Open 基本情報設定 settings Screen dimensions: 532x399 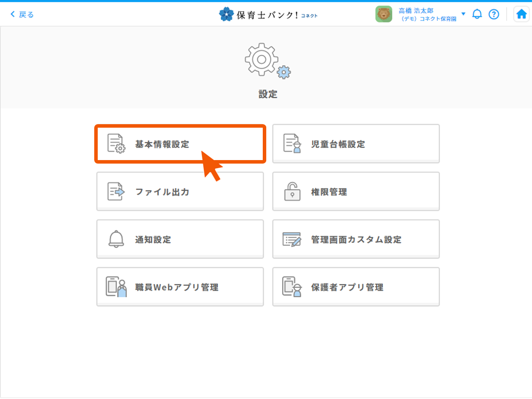[x=180, y=144]
